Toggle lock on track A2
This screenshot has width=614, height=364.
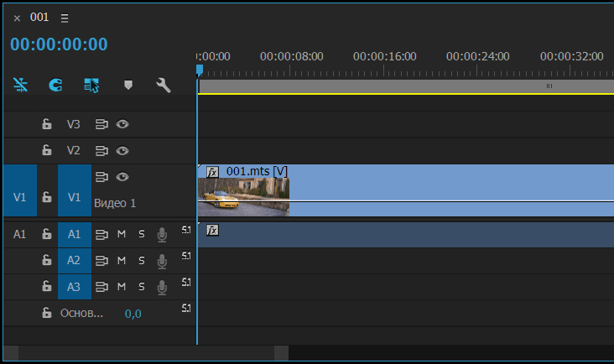[47, 260]
